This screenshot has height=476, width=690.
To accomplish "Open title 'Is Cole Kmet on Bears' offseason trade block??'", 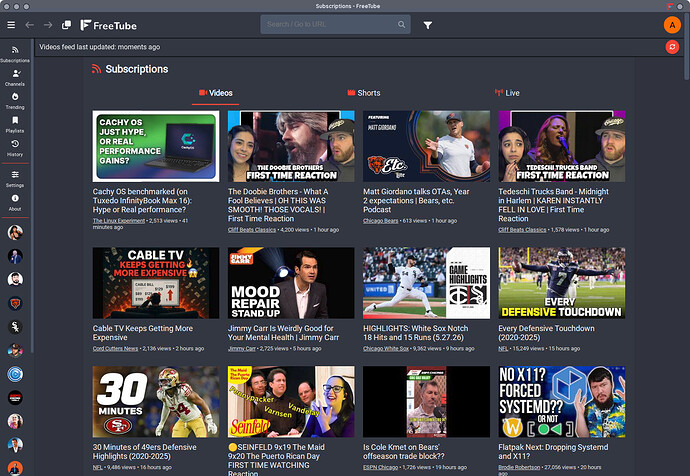I will 404,452.
